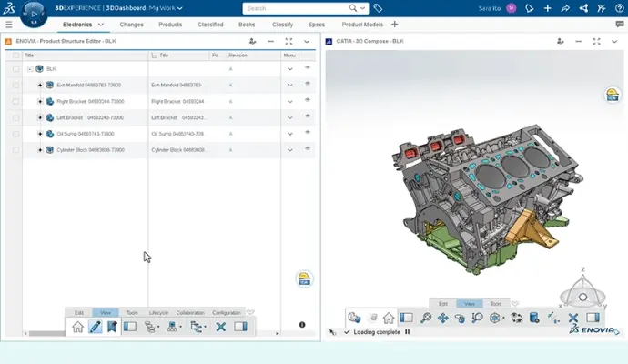Click the engine block 3D model thumbnail
Viewport: 628px width, 364px height.
pos(488,199)
